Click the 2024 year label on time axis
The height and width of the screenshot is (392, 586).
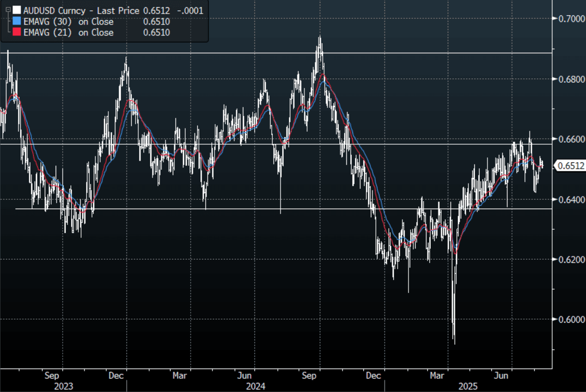(x=255, y=386)
